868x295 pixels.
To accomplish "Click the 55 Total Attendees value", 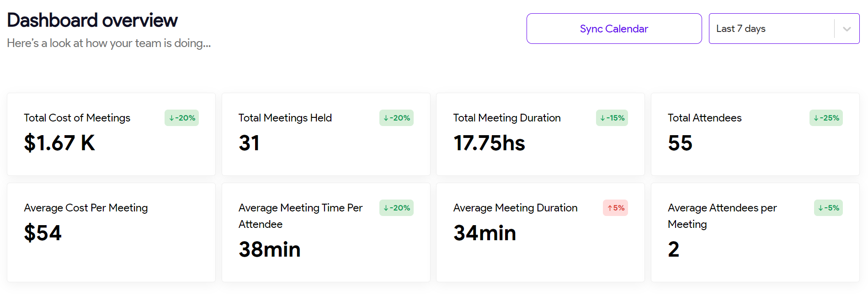I will (x=680, y=143).
